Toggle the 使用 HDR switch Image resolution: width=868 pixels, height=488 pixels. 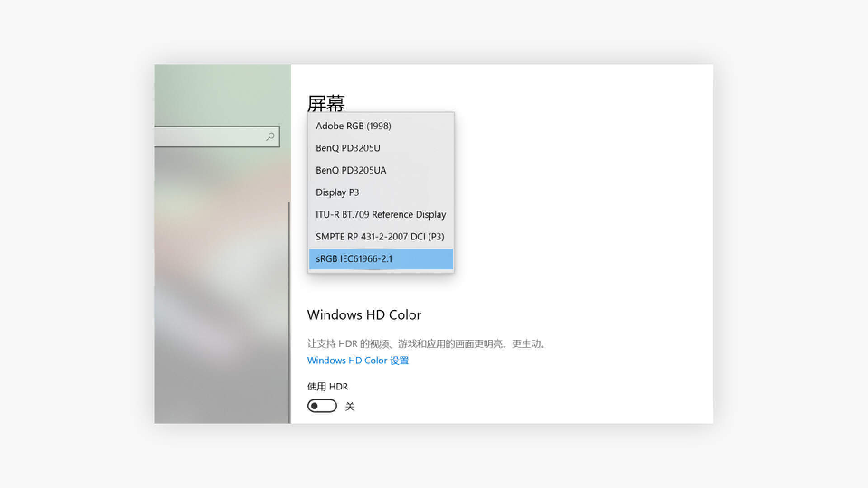point(322,406)
